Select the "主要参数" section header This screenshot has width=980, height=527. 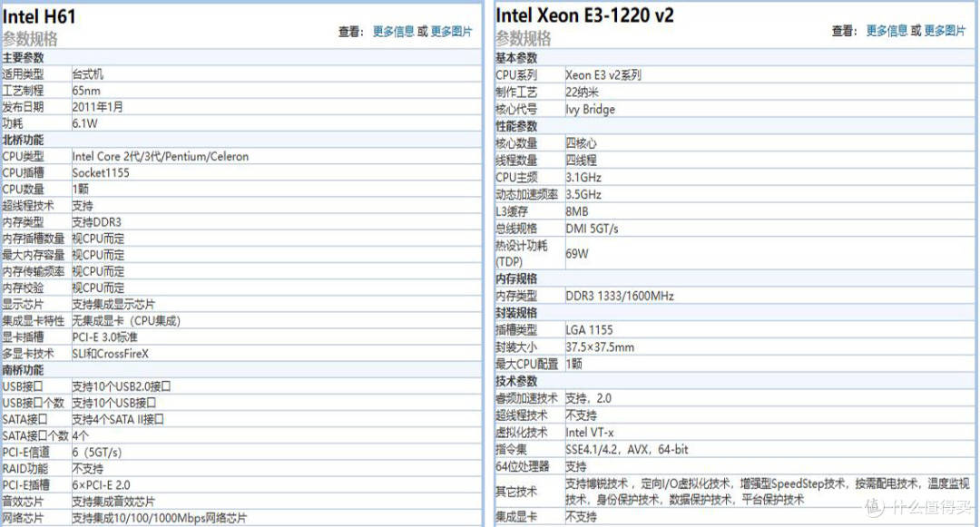click(23, 57)
